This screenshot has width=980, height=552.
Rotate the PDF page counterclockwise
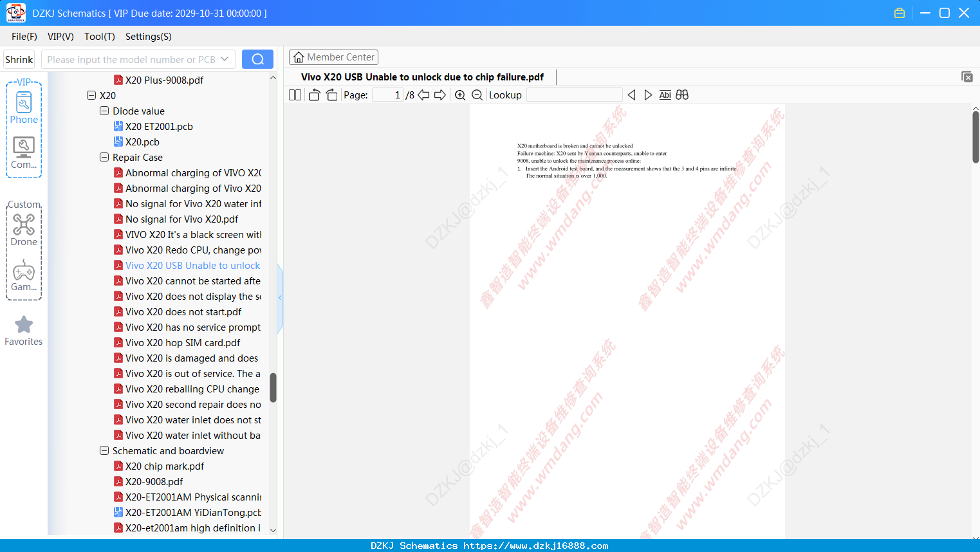(x=314, y=95)
